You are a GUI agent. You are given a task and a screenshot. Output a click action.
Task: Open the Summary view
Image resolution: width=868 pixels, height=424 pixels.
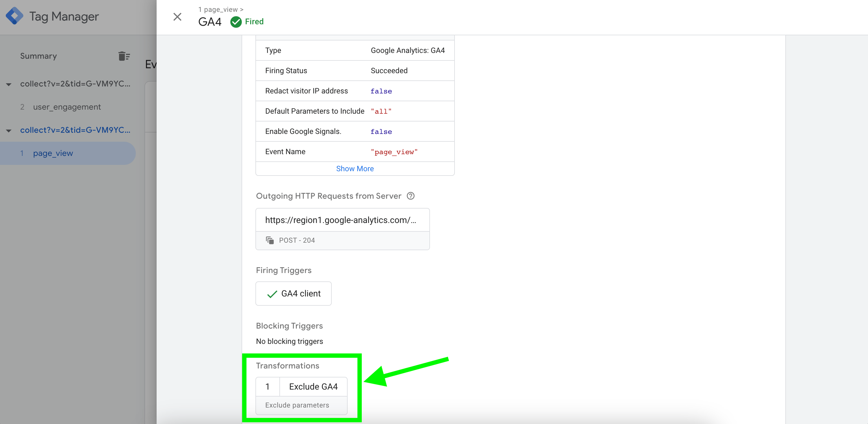click(x=38, y=56)
